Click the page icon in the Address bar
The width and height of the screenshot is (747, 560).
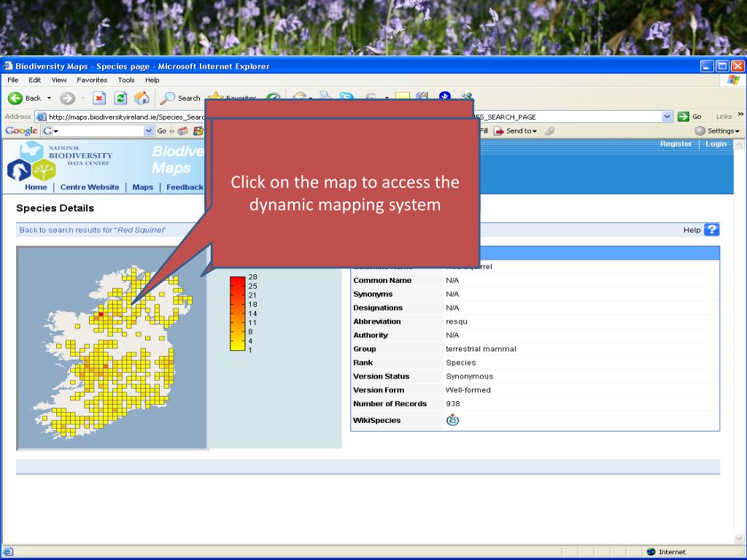tap(42, 117)
